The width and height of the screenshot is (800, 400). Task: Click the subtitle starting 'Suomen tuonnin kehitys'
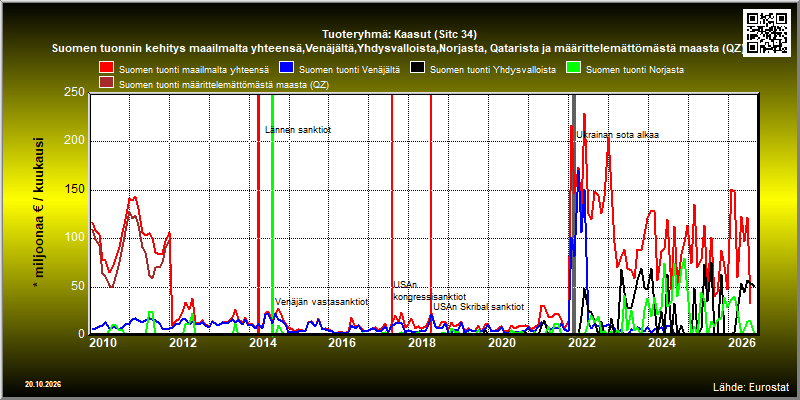tap(397, 48)
